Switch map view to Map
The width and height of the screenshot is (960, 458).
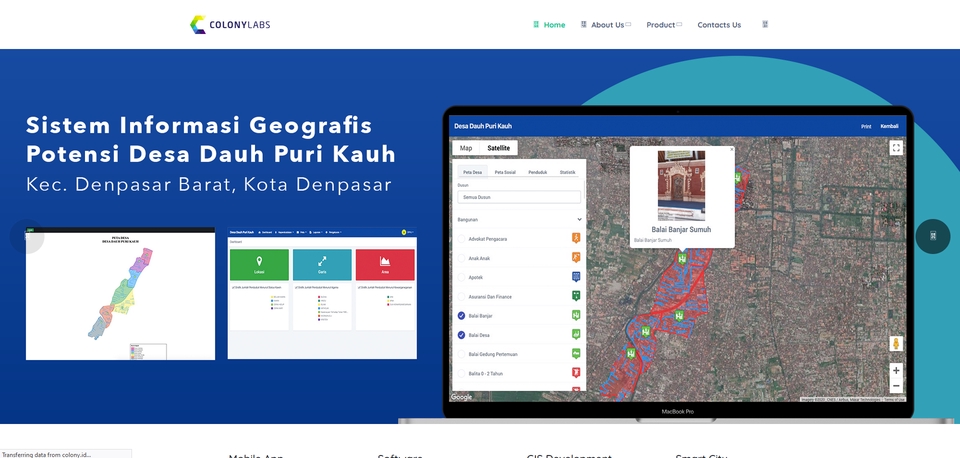point(466,148)
